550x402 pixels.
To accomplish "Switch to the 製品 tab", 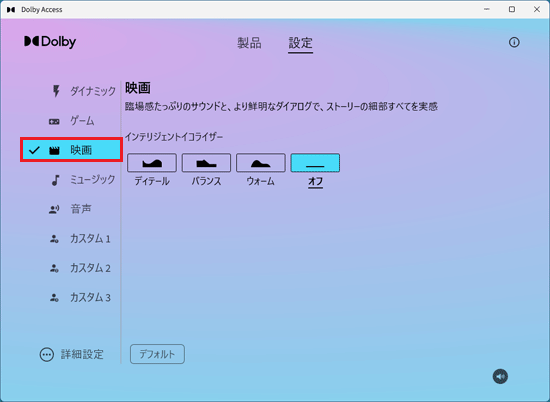I will [x=249, y=43].
